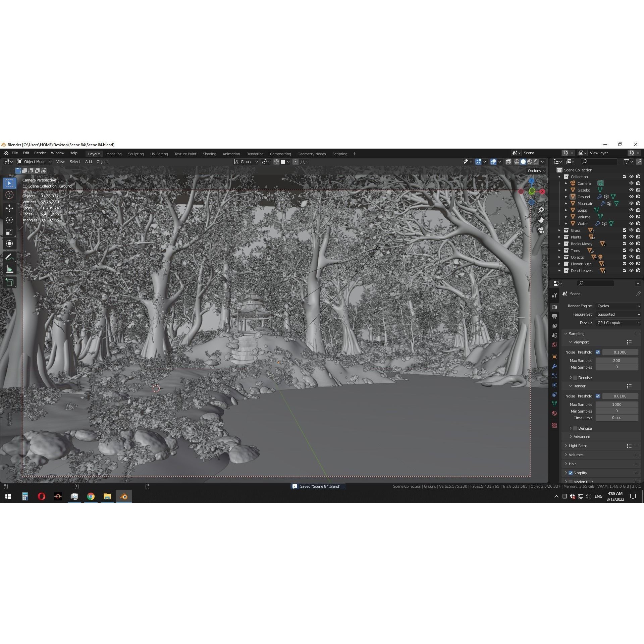Select the Annotate tool
The image size is (644, 644).
(9, 257)
